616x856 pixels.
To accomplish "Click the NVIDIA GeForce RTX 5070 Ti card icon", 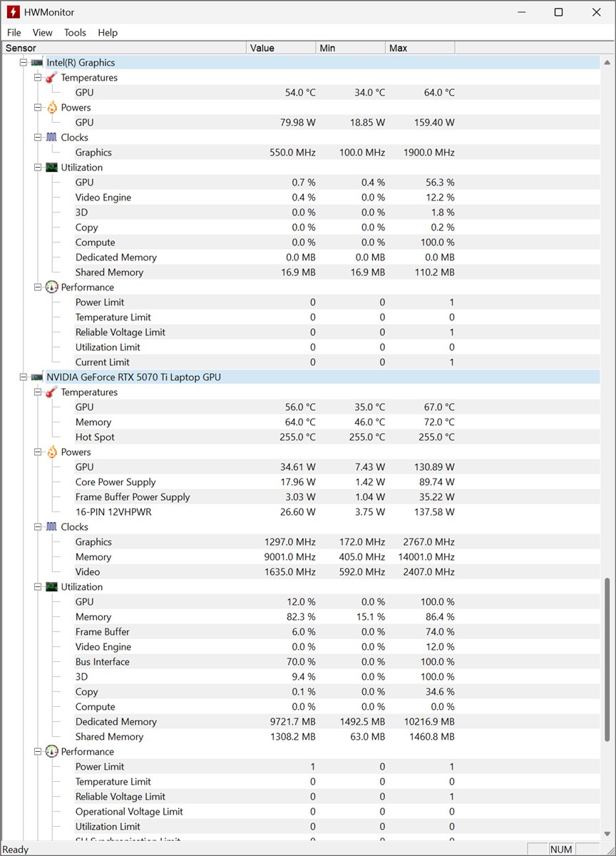I will [36, 377].
